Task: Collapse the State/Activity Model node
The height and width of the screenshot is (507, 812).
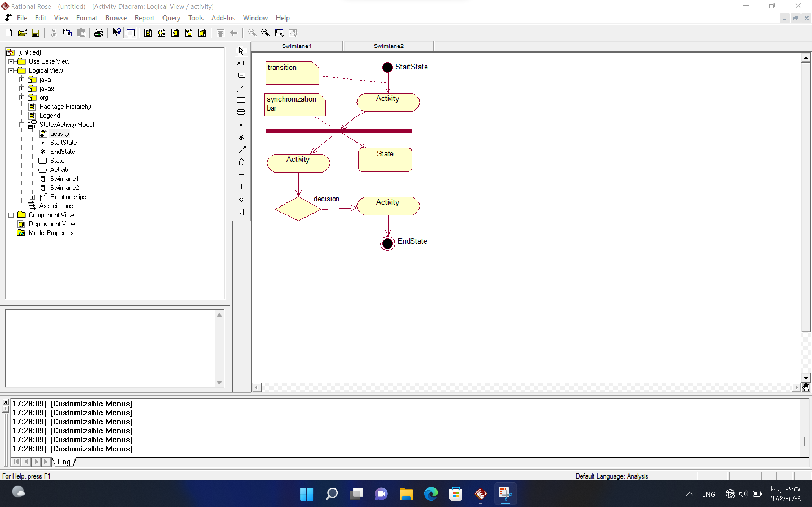Action: (22, 124)
